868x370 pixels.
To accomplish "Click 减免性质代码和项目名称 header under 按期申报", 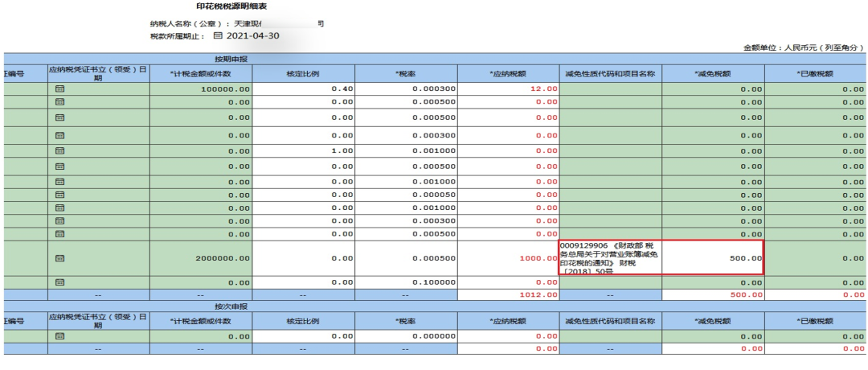I will (x=610, y=73).
